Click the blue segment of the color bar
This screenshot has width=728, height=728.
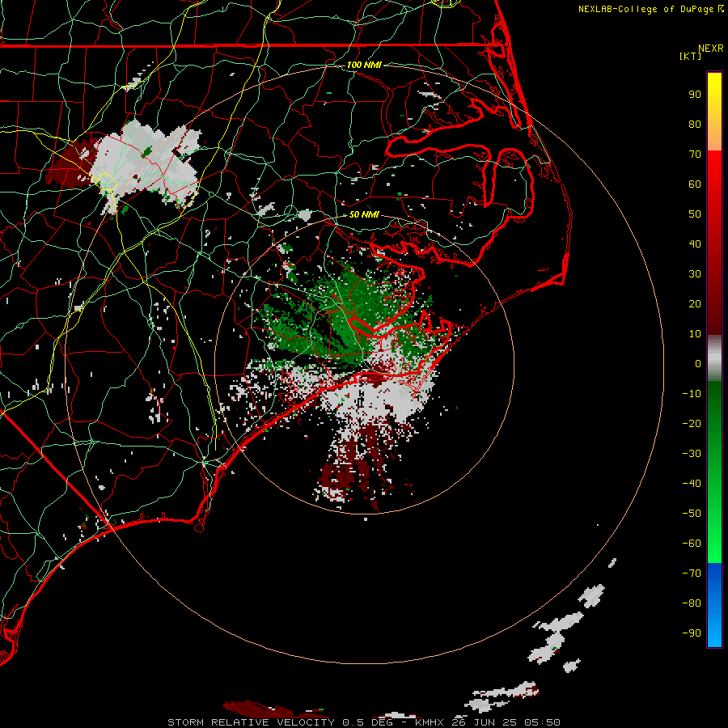[714, 604]
